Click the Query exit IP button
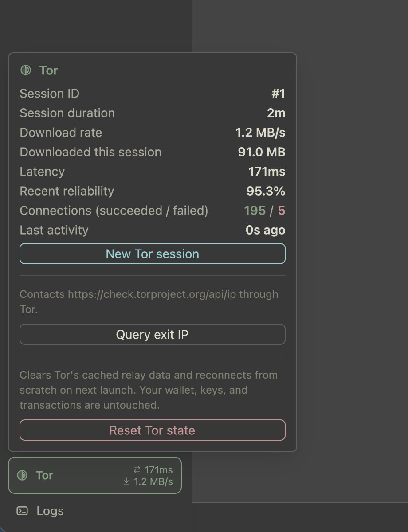408x532 pixels. click(x=153, y=334)
